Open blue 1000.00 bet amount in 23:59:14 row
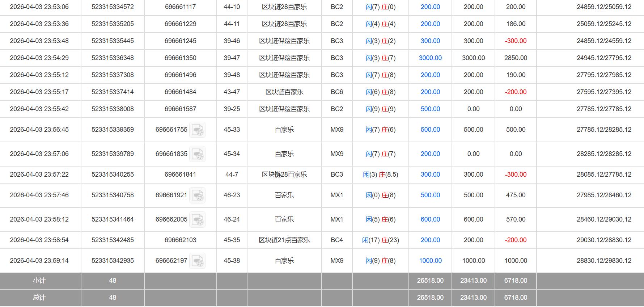This screenshot has width=644, height=307. point(430,261)
